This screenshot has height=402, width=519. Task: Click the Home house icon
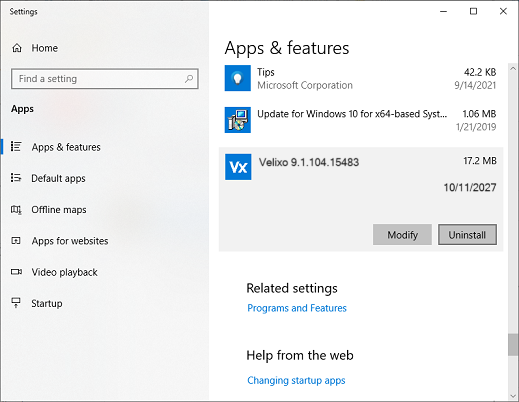[17, 48]
